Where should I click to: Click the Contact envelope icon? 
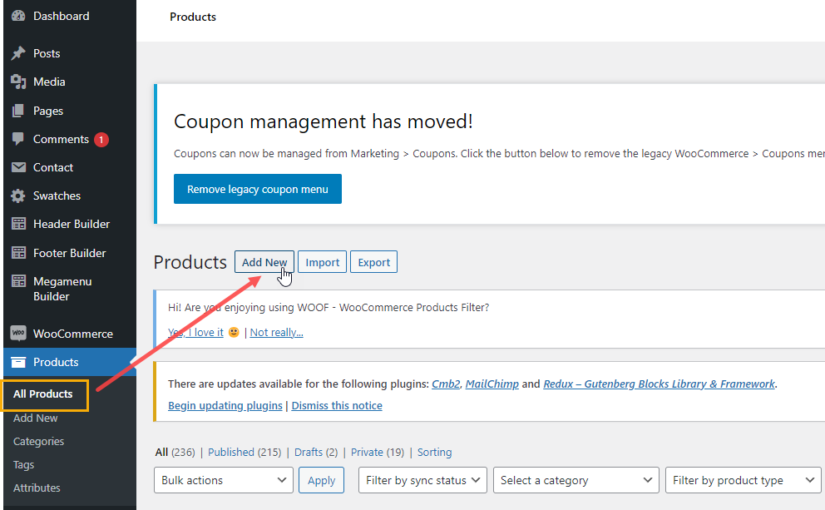pos(18,168)
